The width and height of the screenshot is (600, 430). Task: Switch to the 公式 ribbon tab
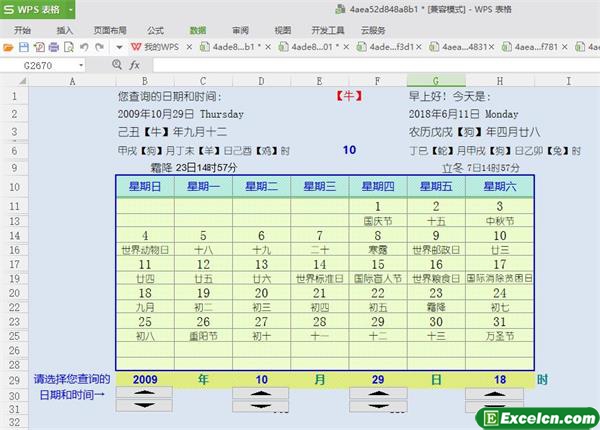pos(155,30)
